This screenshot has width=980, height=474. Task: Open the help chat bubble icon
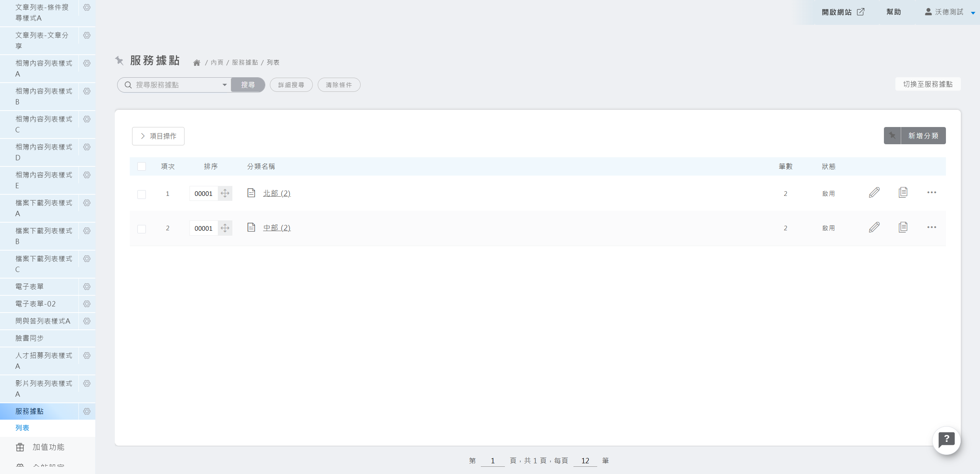(947, 440)
